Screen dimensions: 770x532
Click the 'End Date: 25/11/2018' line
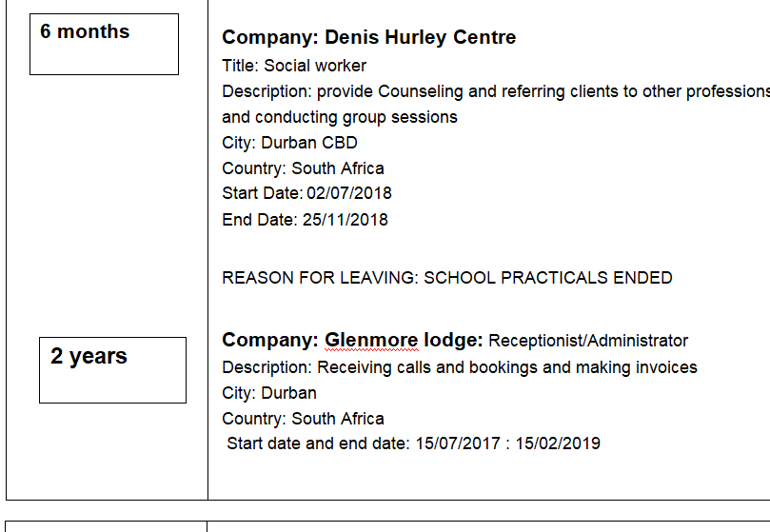pos(305,220)
